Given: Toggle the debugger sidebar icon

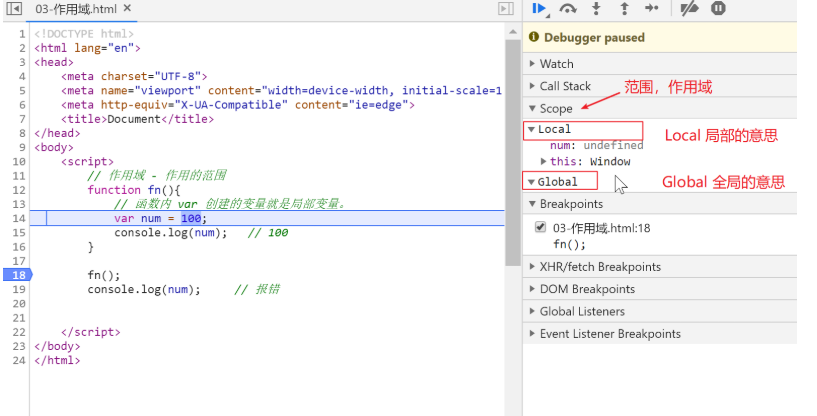Looking at the screenshot, I should [505, 9].
